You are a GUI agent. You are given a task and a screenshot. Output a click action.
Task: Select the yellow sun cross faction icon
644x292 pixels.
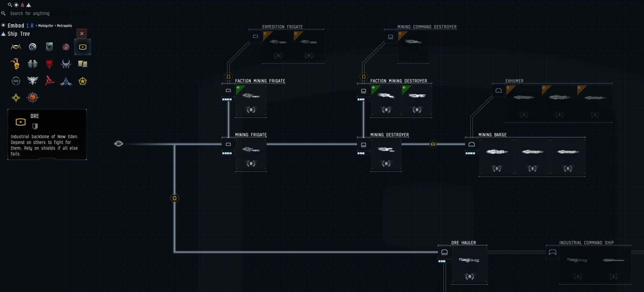pos(16,97)
